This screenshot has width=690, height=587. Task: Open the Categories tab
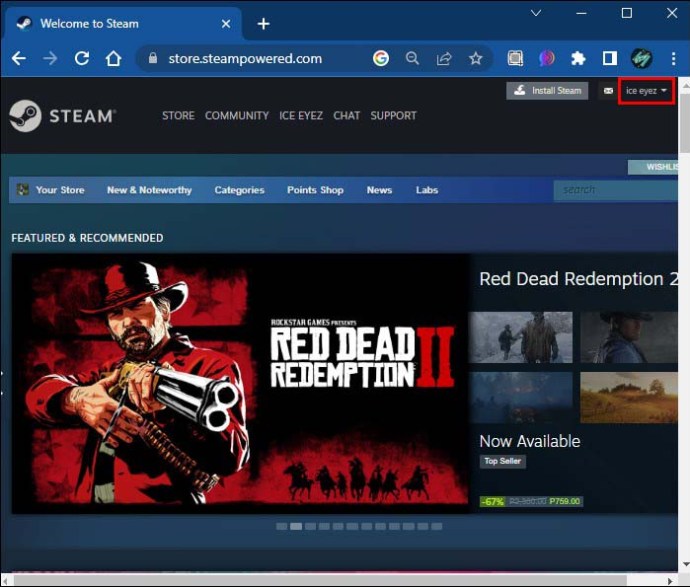point(239,190)
